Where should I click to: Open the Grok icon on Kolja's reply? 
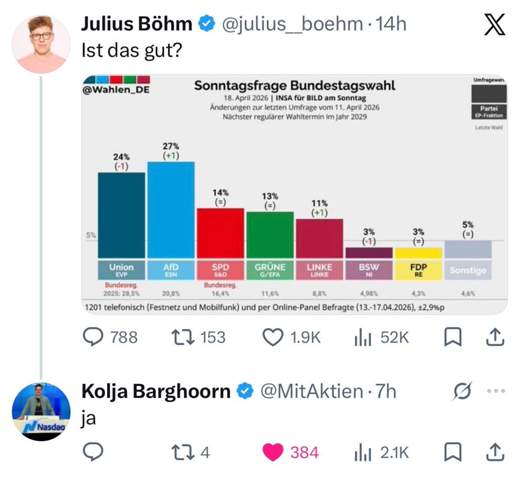point(463,391)
